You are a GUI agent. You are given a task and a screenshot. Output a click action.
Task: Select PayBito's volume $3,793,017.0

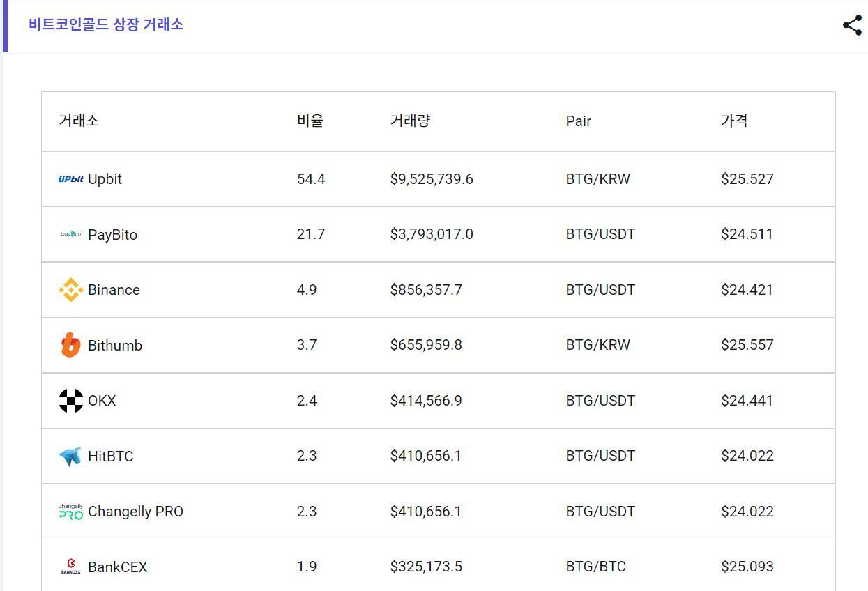(432, 234)
